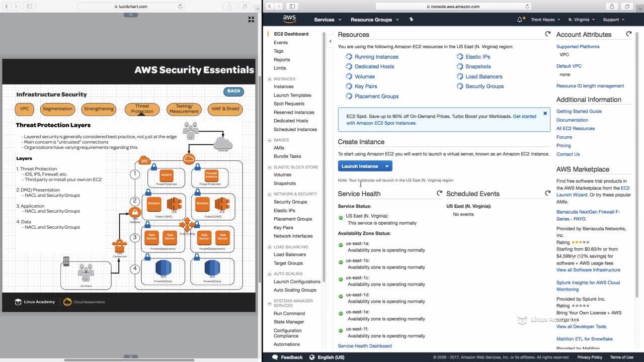
Task: Click the English (US) language globe
Action: (312, 357)
